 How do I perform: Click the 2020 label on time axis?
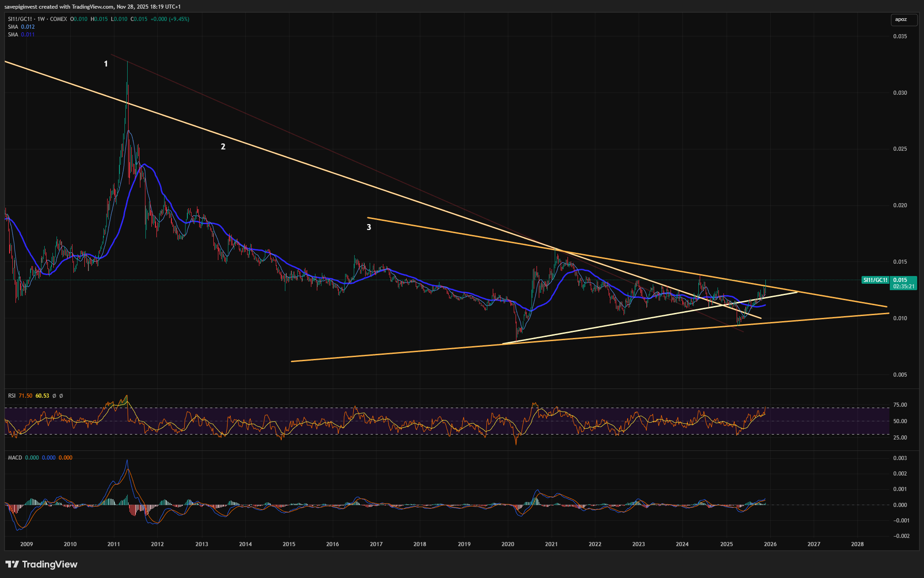pos(508,544)
